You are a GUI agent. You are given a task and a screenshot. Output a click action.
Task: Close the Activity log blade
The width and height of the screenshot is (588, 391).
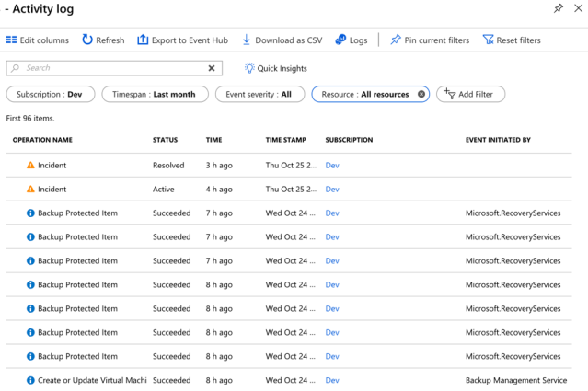pos(579,9)
